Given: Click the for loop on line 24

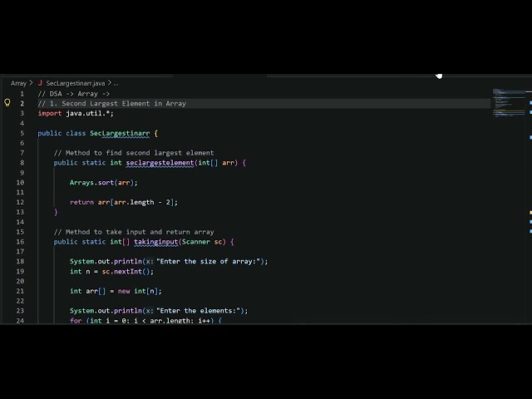Looking at the screenshot, I should coord(145,320).
